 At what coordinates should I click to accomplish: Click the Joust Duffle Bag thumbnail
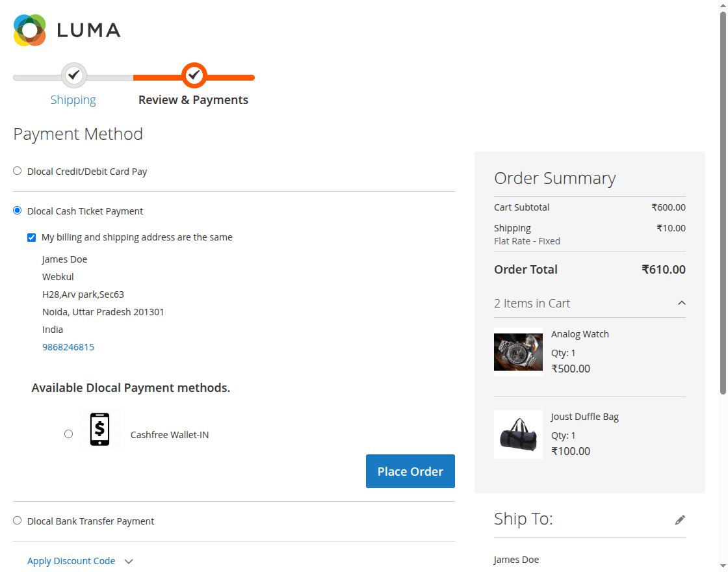pyautogui.click(x=518, y=434)
